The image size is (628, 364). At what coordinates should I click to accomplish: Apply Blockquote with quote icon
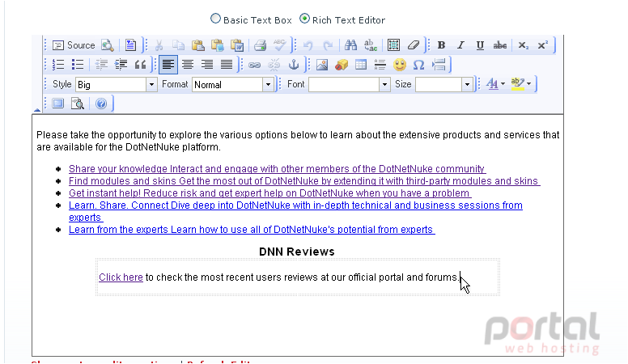coord(140,65)
